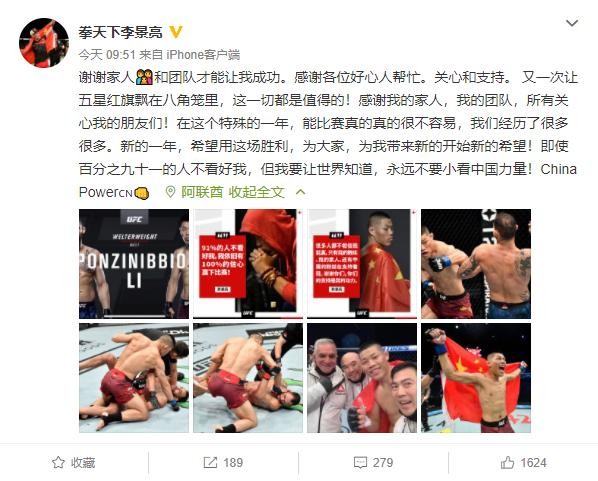This screenshot has width=598, height=481.
Task: Open the 拳天下李景亮 profile avatar
Action: point(44,42)
